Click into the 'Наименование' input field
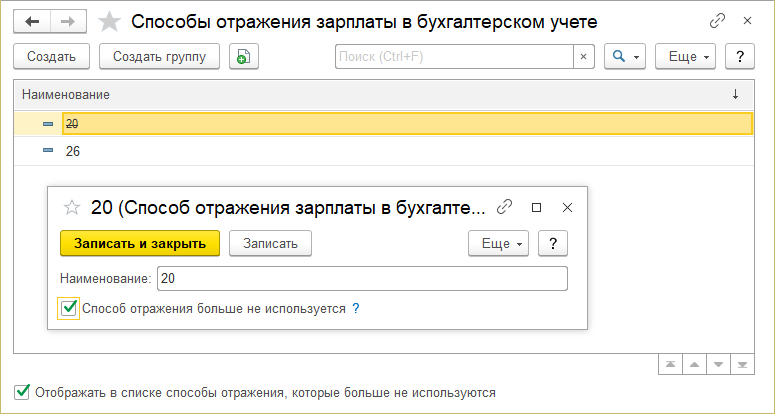 pyautogui.click(x=360, y=278)
